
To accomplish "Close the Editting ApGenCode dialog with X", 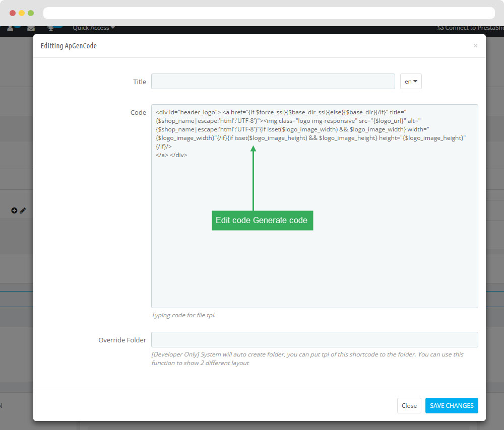I will (475, 46).
